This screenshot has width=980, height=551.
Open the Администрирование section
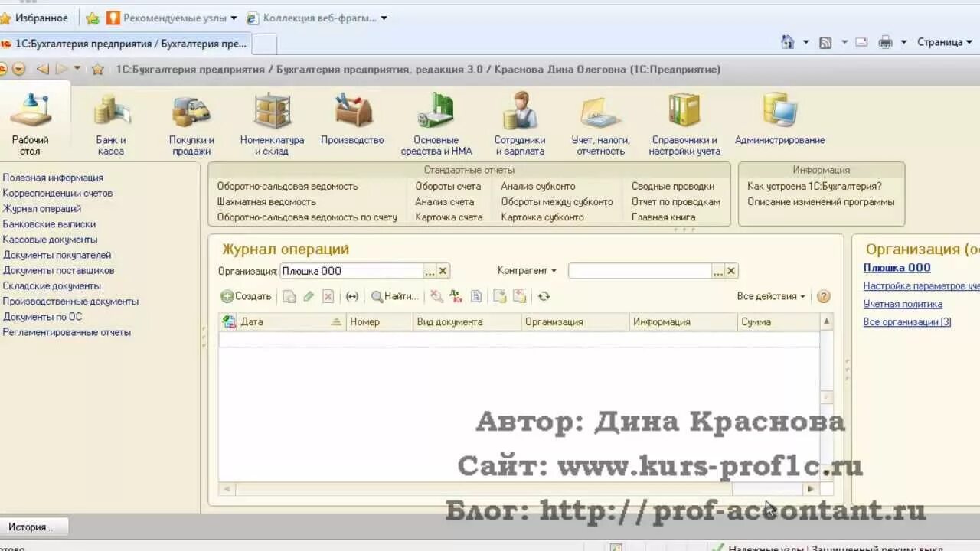tap(779, 119)
